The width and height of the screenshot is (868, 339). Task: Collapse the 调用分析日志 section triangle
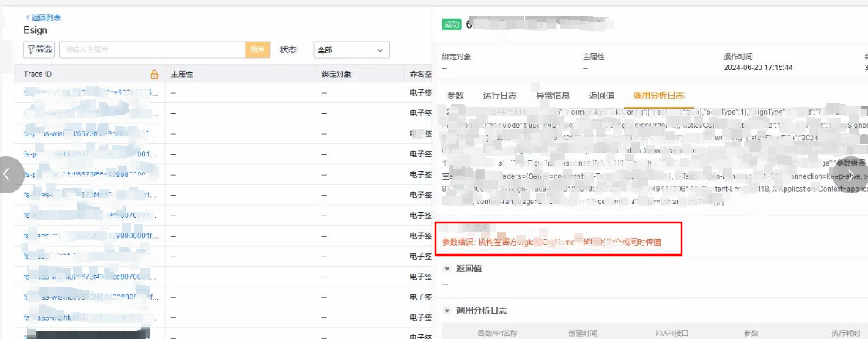pyautogui.click(x=447, y=311)
